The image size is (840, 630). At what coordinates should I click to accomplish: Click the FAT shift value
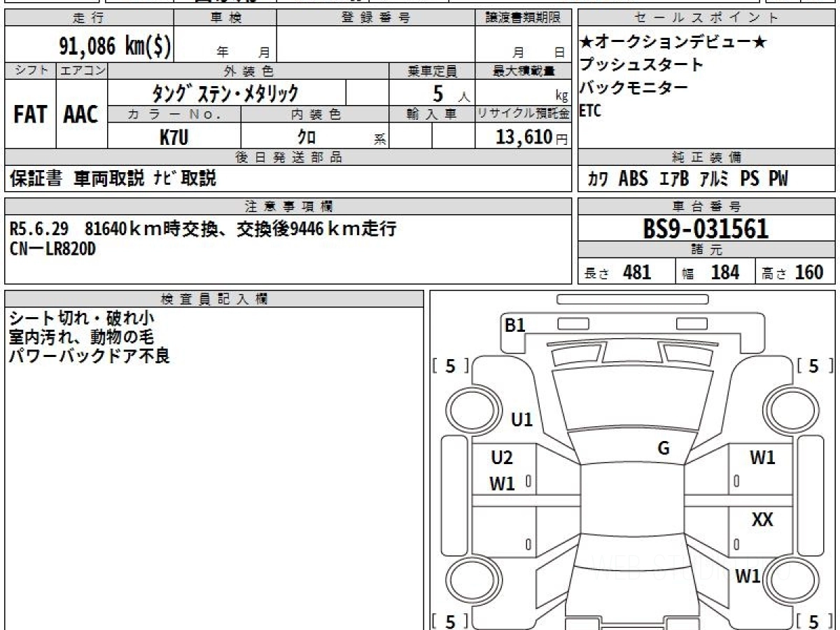click(x=30, y=114)
